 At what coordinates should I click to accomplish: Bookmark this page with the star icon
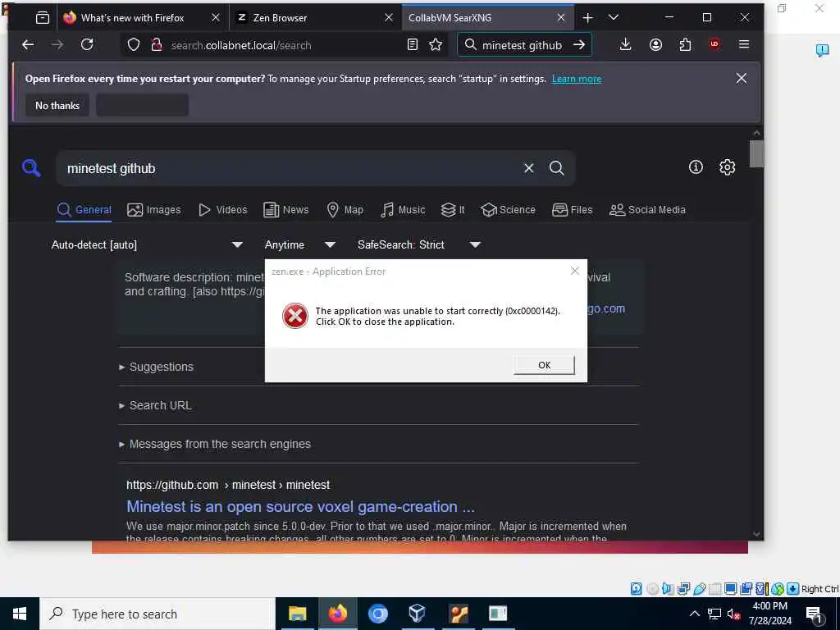436,45
